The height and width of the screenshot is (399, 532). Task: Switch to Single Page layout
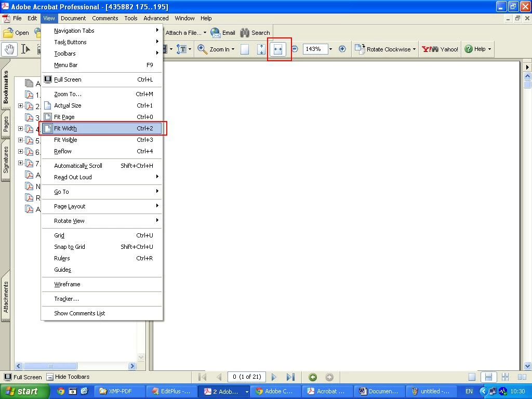[x=472, y=377]
